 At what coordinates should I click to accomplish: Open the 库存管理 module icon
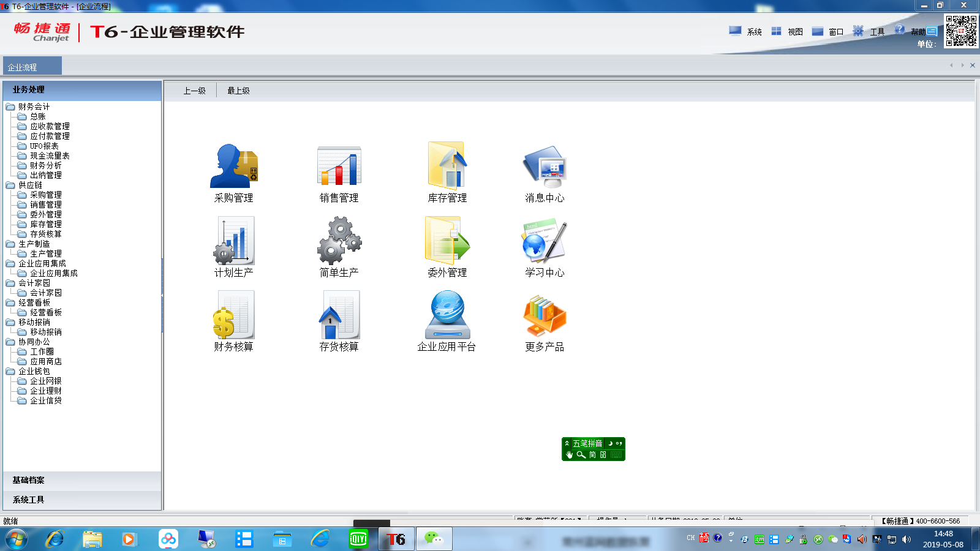(x=447, y=165)
